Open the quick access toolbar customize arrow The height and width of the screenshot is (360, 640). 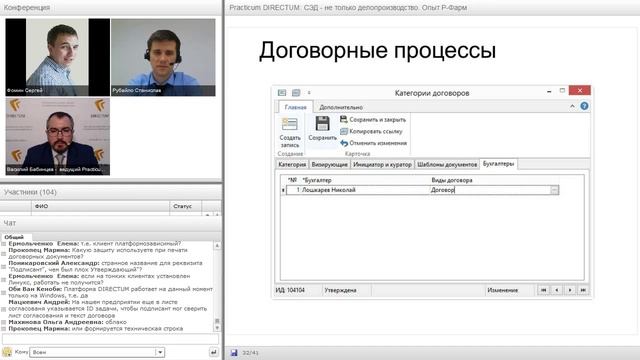(309, 93)
